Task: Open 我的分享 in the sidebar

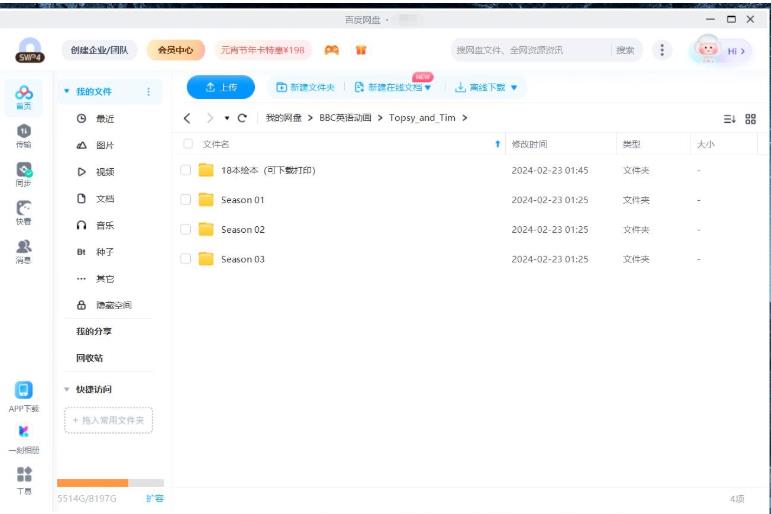Action: point(94,332)
